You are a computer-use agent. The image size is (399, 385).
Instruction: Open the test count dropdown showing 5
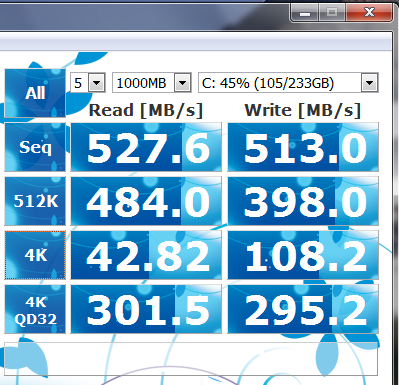click(88, 83)
